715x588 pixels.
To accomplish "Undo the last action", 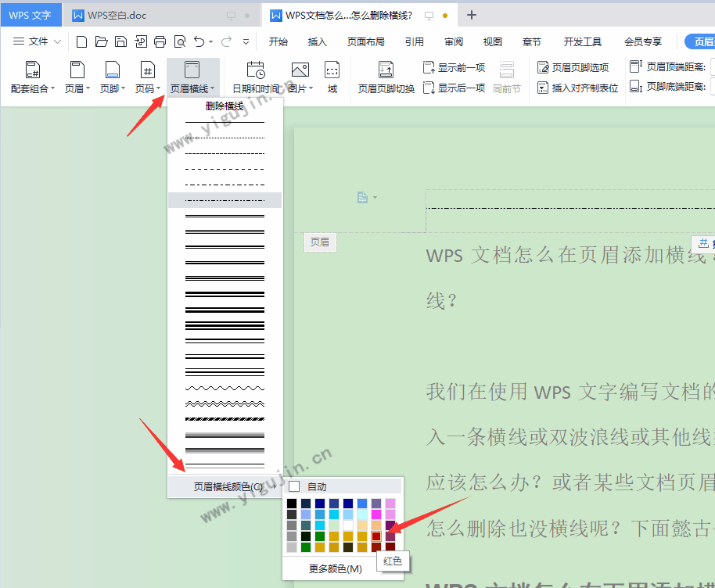I will (x=199, y=42).
